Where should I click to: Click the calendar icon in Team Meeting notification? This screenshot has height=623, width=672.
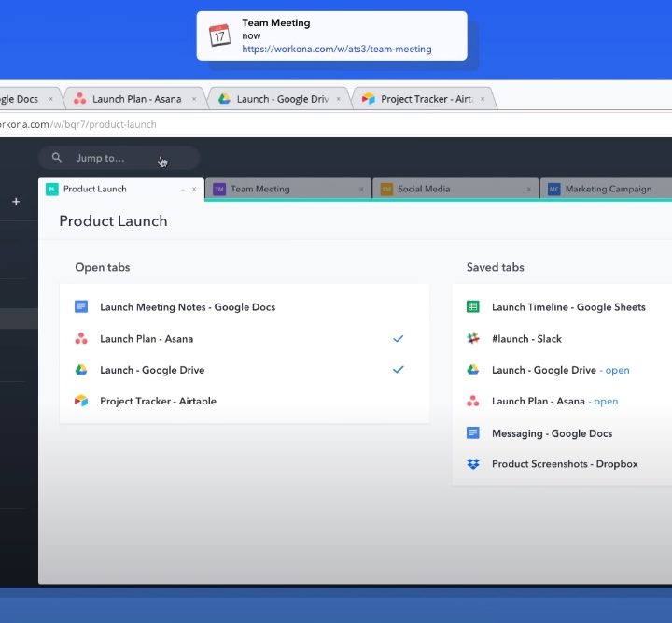tap(219, 35)
